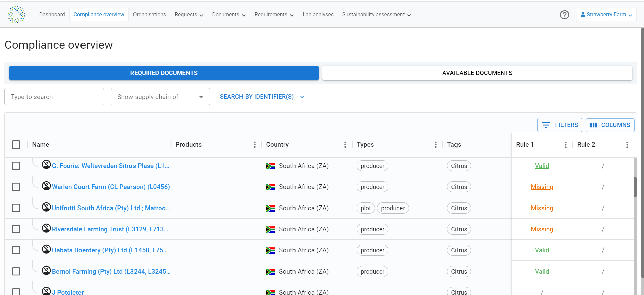The image size is (644, 295).
Task: Open the Organisations page
Action: 150,15
